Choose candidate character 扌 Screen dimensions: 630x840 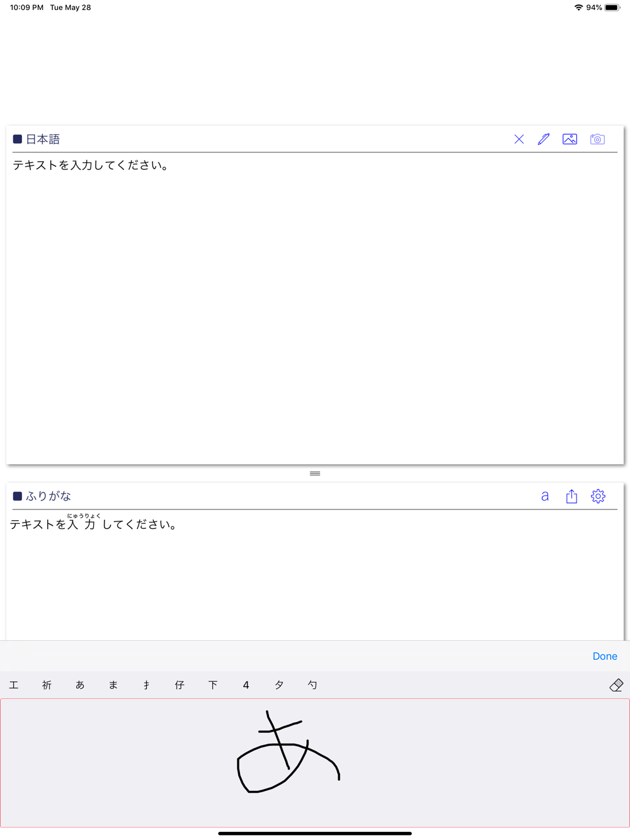(x=146, y=685)
